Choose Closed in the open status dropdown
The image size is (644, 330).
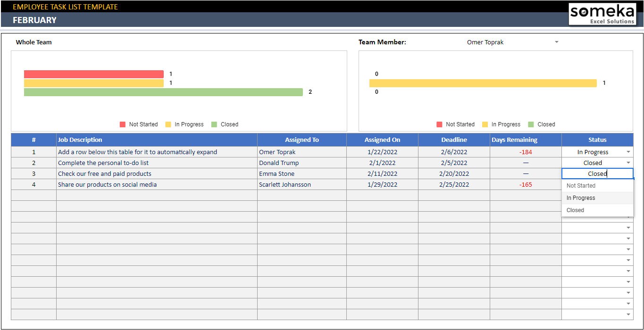(575, 210)
